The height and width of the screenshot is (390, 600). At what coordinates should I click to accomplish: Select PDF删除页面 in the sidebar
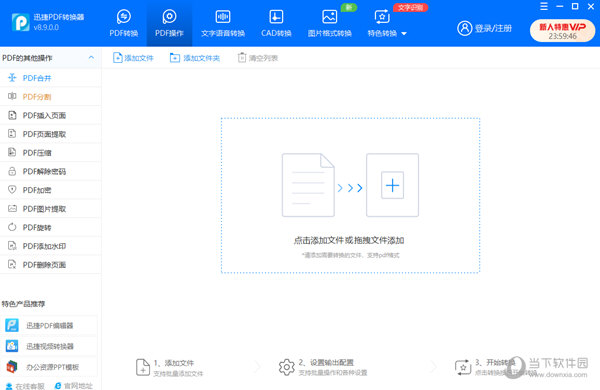(x=51, y=265)
